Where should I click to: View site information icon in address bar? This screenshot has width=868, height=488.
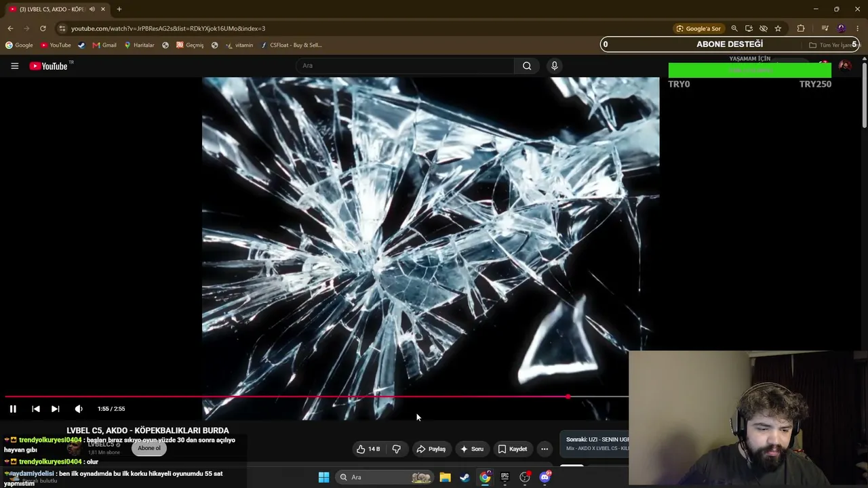(x=62, y=28)
